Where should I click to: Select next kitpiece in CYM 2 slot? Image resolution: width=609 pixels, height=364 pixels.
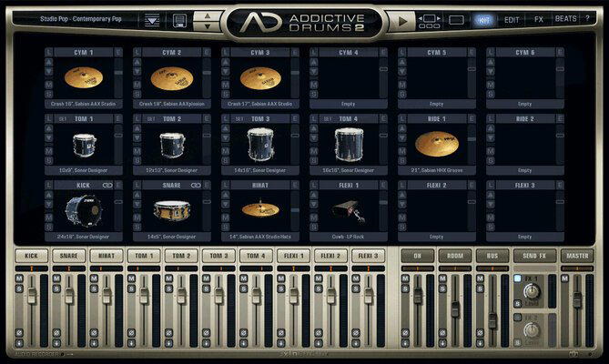pyautogui.click(x=137, y=71)
